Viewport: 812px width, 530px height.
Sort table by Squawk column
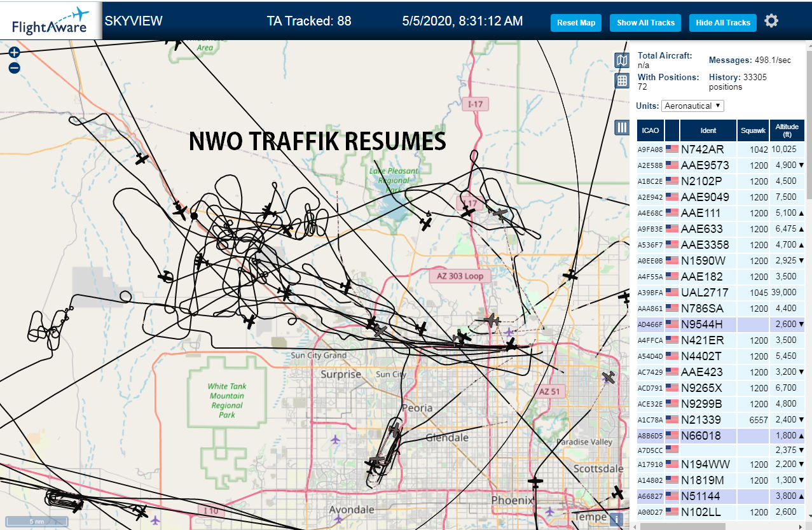[x=753, y=130]
